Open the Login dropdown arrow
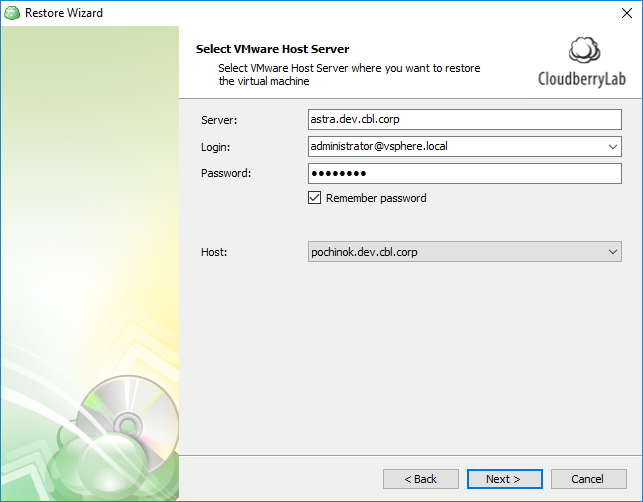This screenshot has width=643, height=502. [613, 146]
